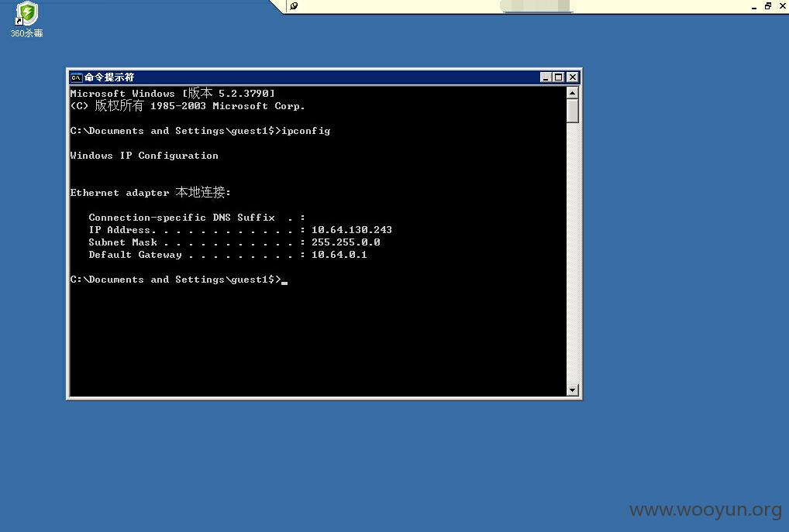Open the 360杀毒 desktop shortcut
This screenshot has height=532, width=789.
[26, 19]
